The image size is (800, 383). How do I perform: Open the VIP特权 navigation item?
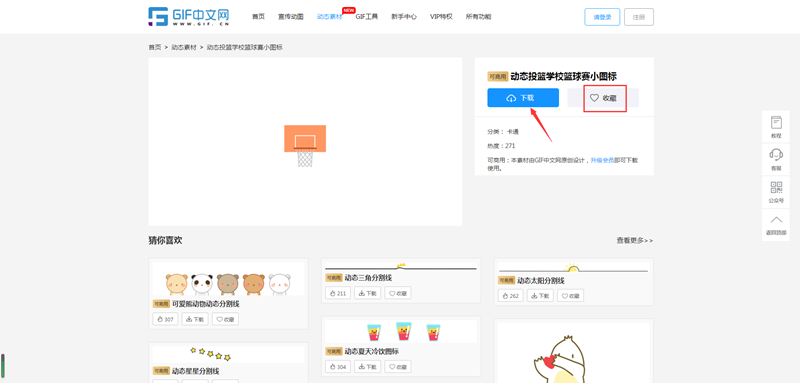441,17
